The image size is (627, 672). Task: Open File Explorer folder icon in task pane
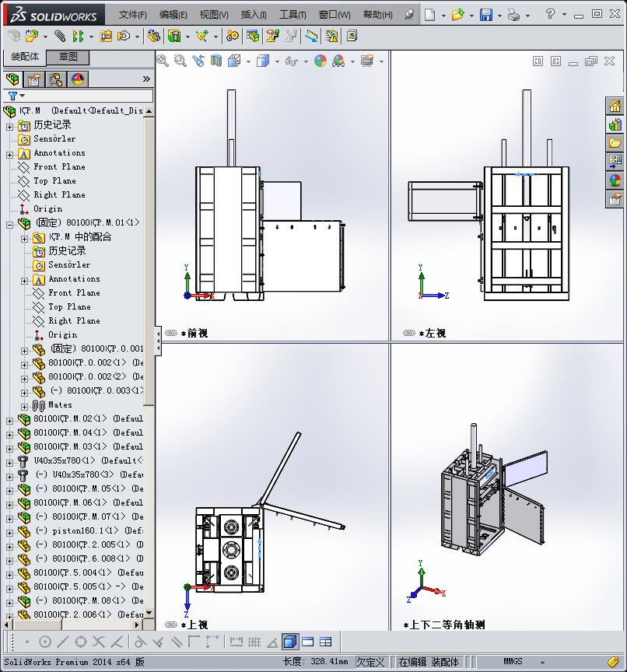(615, 143)
